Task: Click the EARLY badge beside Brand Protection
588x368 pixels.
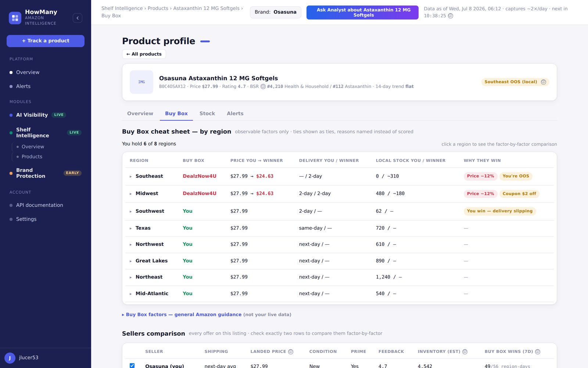Action: coord(72,173)
